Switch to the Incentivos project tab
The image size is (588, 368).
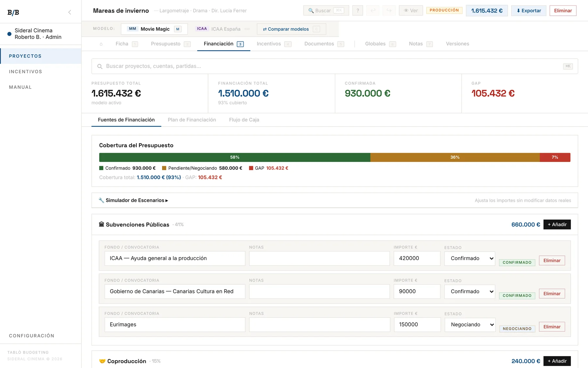[274, 44]
